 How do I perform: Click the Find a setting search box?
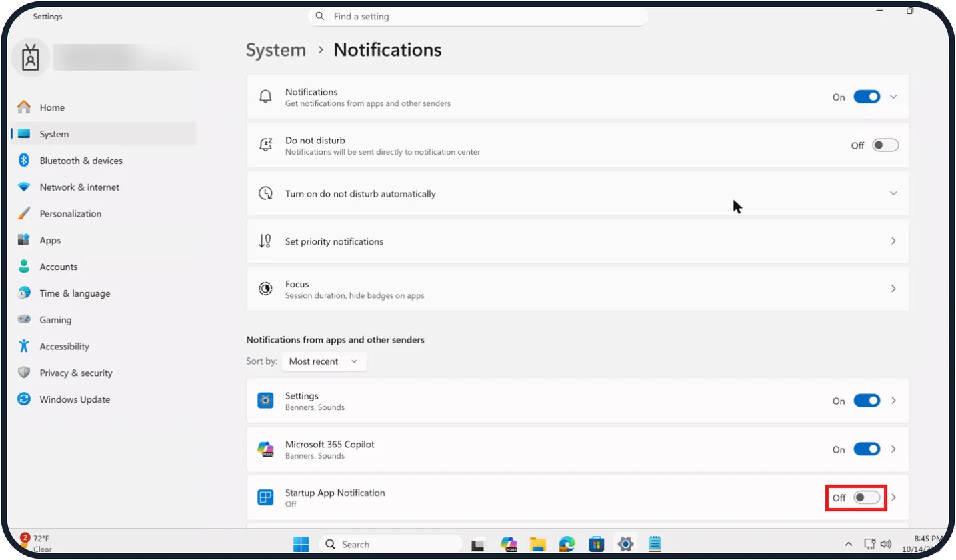tap(478, 16)
